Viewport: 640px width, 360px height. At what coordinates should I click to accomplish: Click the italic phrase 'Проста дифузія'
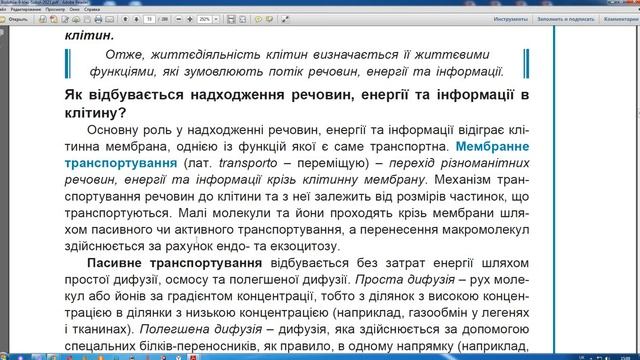tap(405, 280)
